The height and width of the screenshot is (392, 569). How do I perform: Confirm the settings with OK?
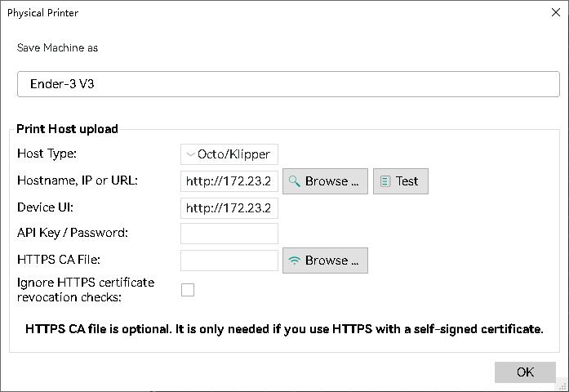click(525, 372)
